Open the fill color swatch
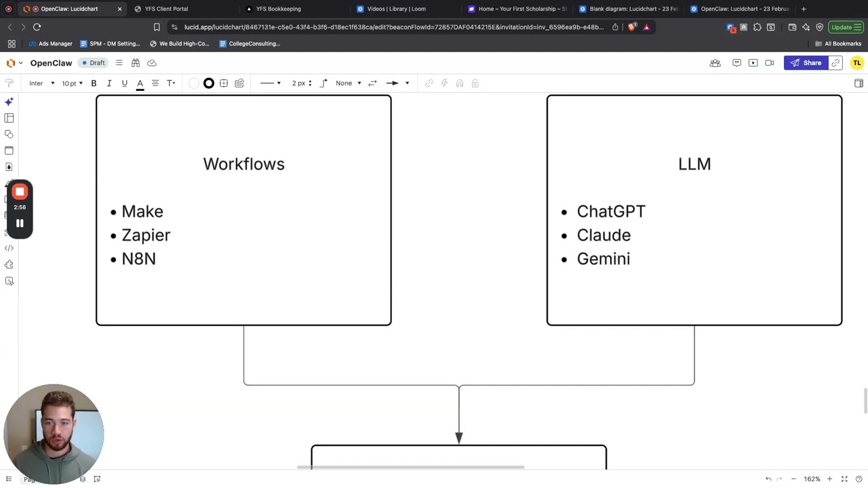 [x=194, y=83]
